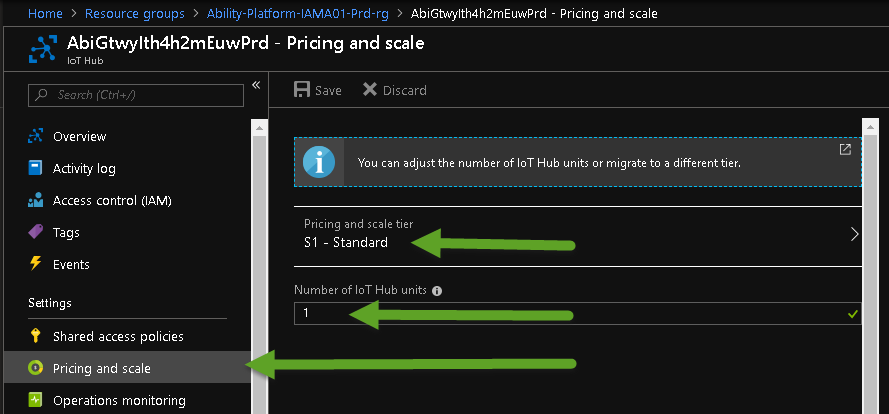The image size is (889, 414).
Task: Click the Operations monitoring pulse icon
Action: [36, 400]
